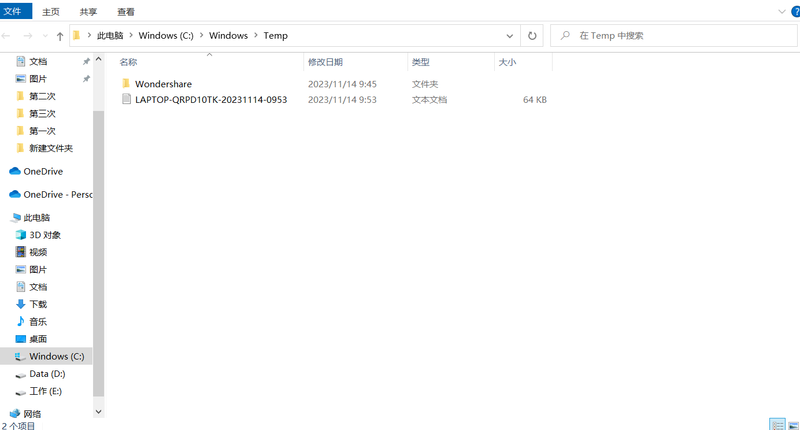Refresh the Temp folder view
The image size is (800, 430).
coord(532,36)
